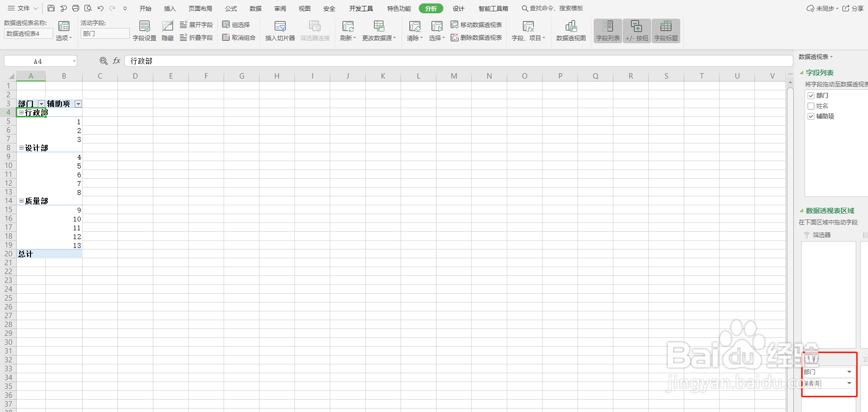Switch to the 设计 tab
Viewport: 868px width, 412px height.
point(459,8)
